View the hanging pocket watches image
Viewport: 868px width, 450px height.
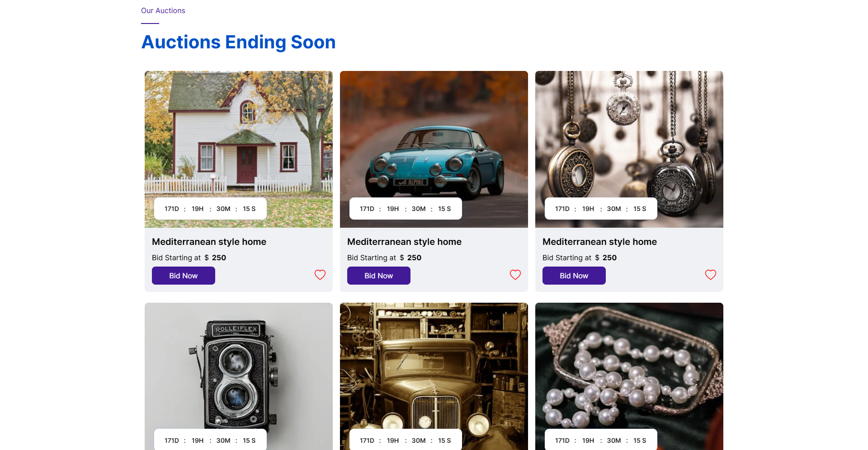pyautogui.click(x=629, y=136)
